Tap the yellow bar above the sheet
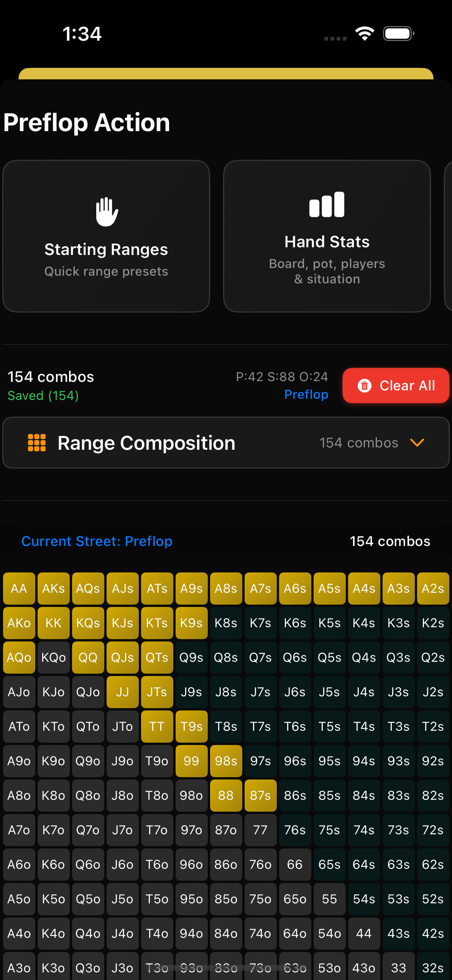The height and width of the screenshot is (980, 452). click(x=226, y=74)
